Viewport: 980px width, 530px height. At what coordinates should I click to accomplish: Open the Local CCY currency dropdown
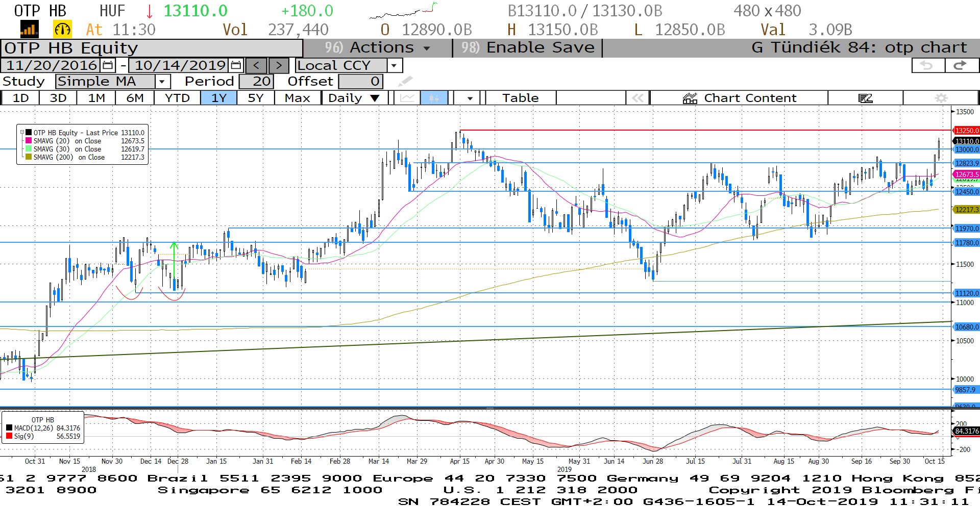click(394, 65)
